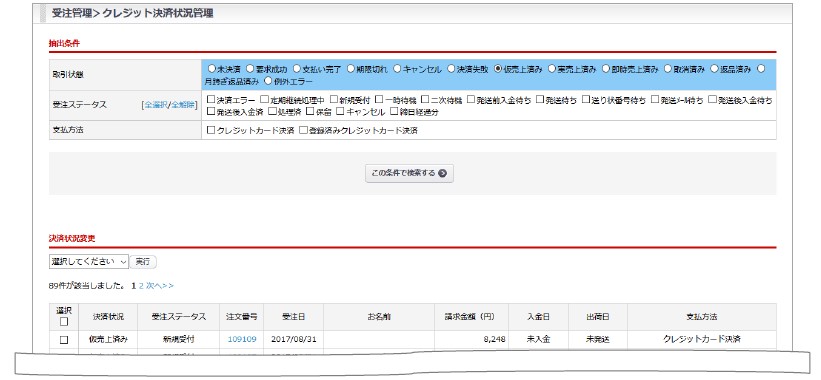
Task: Select the 取消済み radio button
Action: tap(668, 69)
